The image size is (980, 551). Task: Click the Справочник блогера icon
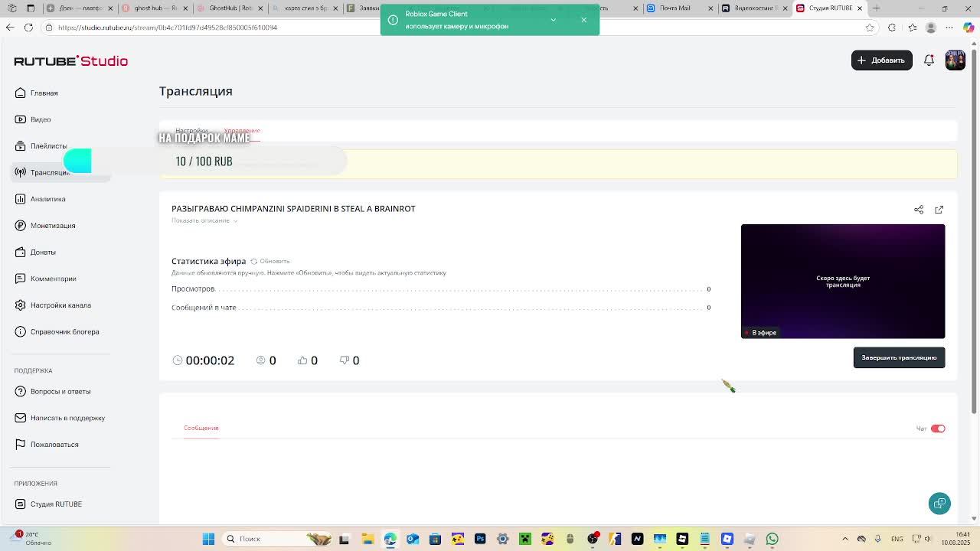[21, 332]
